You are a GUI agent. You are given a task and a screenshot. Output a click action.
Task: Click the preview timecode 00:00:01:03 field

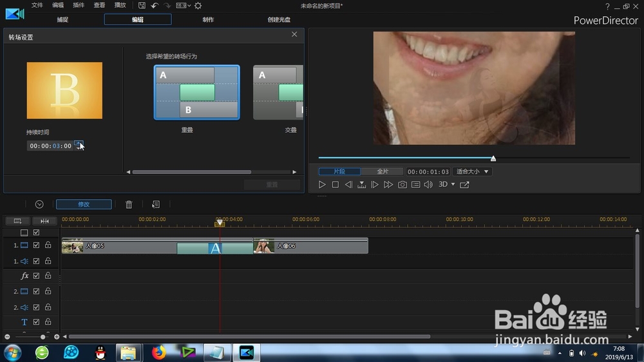click(x=428, y=171)
